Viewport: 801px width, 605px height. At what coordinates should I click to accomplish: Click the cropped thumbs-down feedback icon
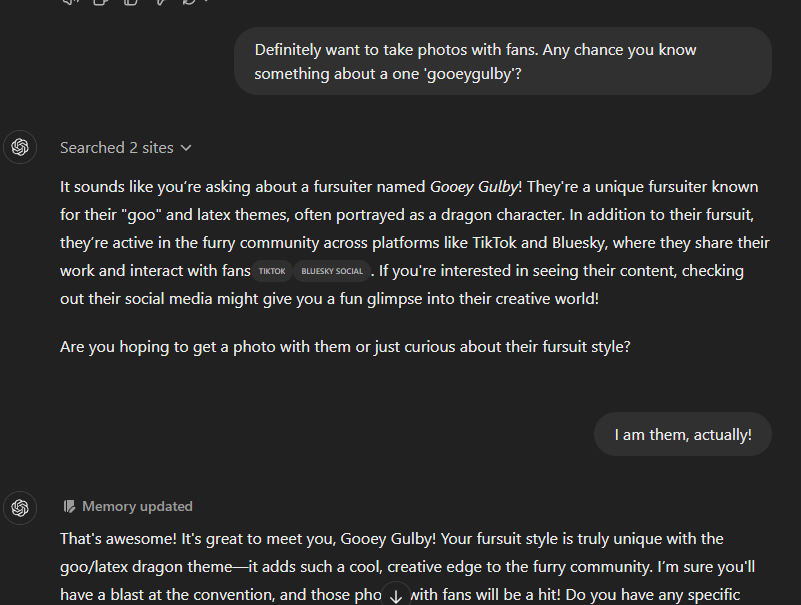160,2
